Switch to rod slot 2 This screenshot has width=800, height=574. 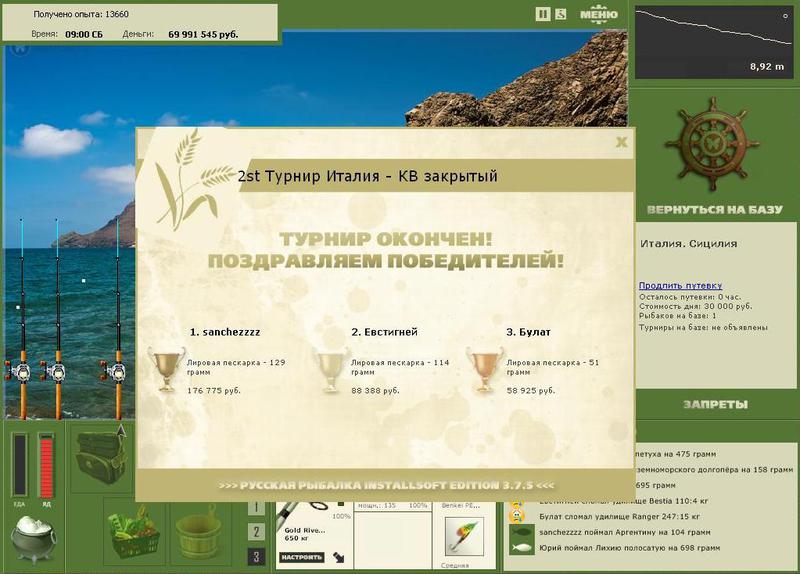point(256,532)
